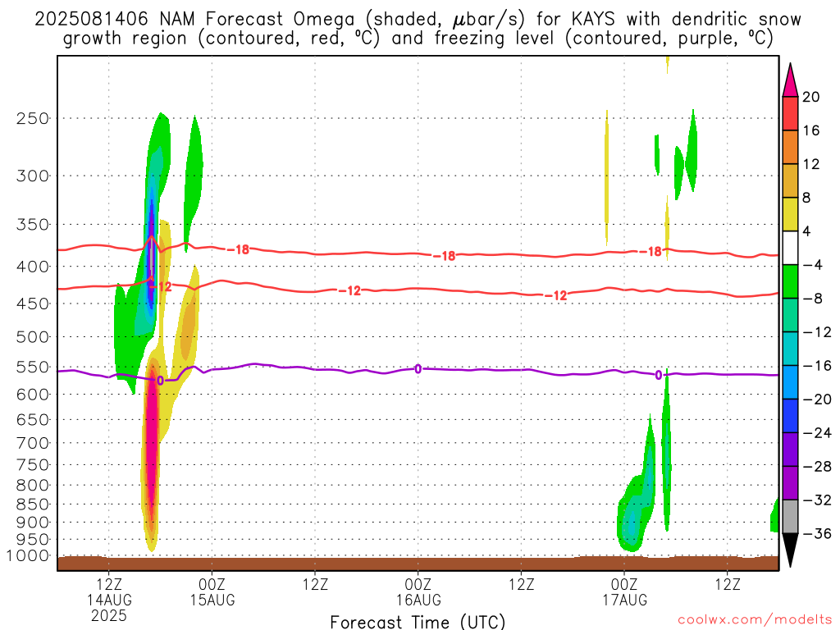Click the 450 pressure level label
This screenshot has height=630, width=840.
(33, 304)
